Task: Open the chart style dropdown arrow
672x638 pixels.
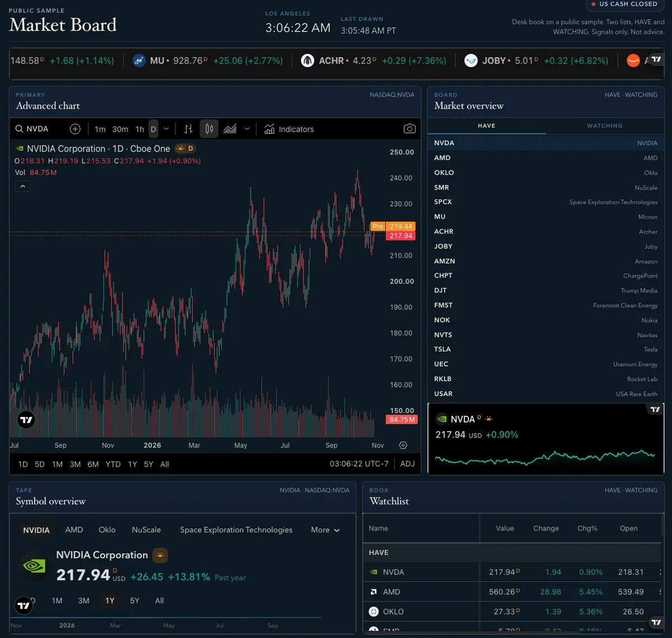Action: pyautogui.click(x=247, y=129)
